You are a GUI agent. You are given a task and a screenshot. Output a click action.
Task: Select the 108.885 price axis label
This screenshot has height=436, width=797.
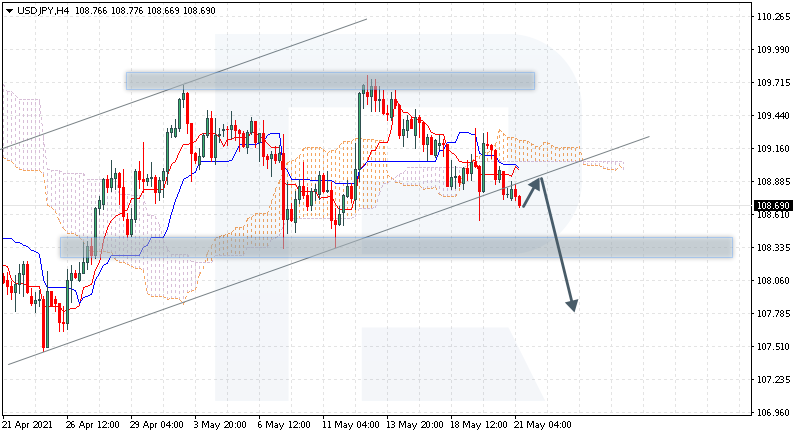tap(773, 182)
